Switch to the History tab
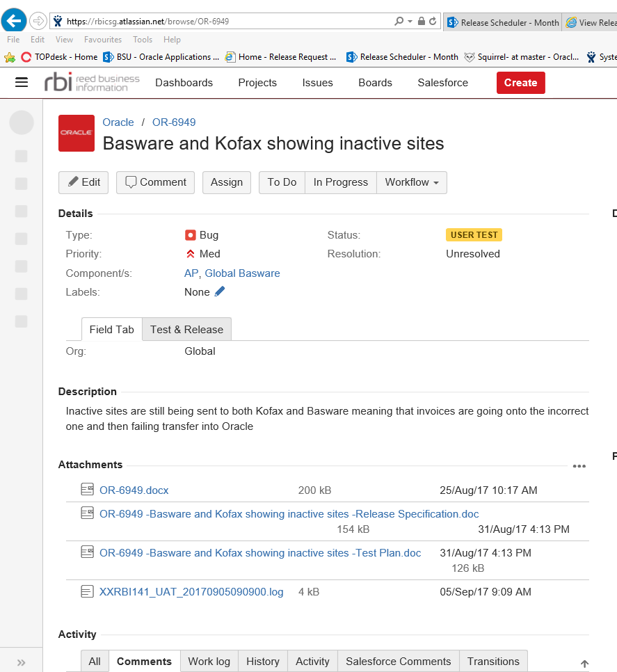This screenshot has width=617, height=672. click(x=263, y=662)
